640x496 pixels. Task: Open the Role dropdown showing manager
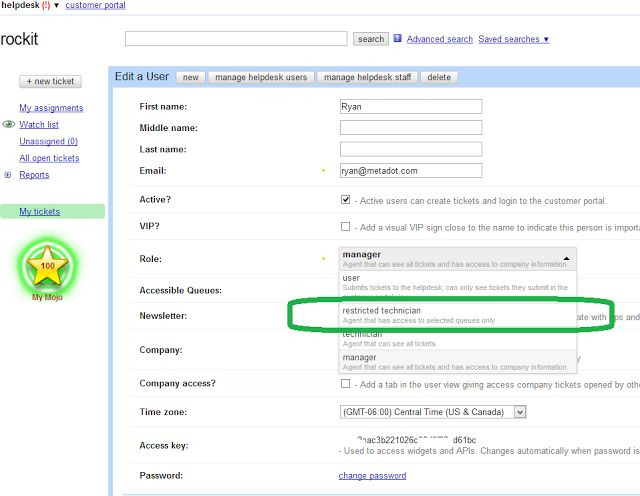click(457, 257)
